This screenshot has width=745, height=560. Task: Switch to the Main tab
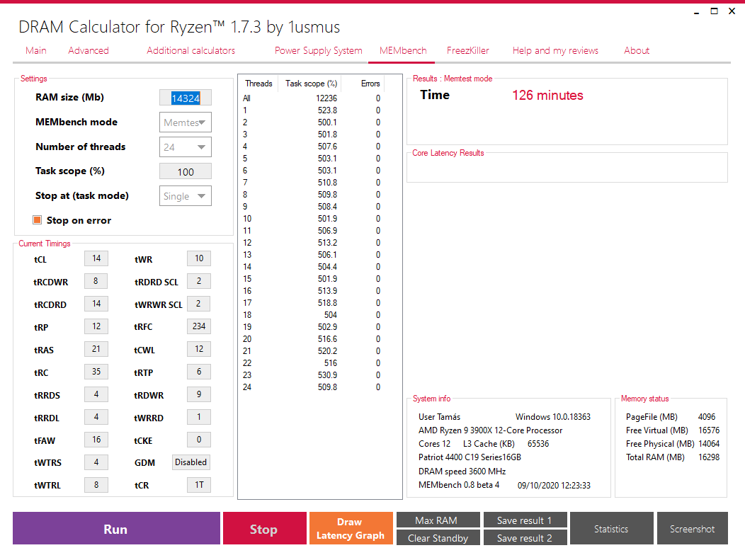(x=36, y=51)
